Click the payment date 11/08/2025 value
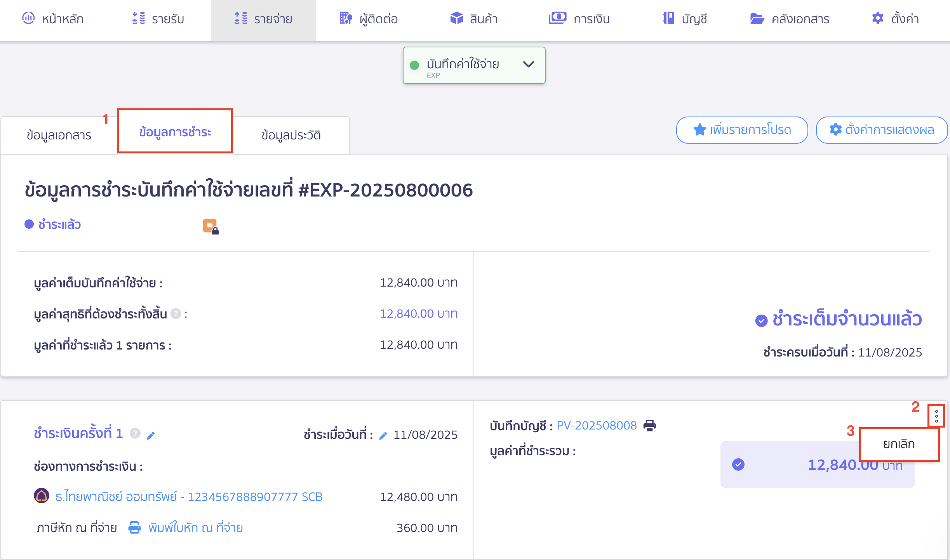 [x=426, y=435]
